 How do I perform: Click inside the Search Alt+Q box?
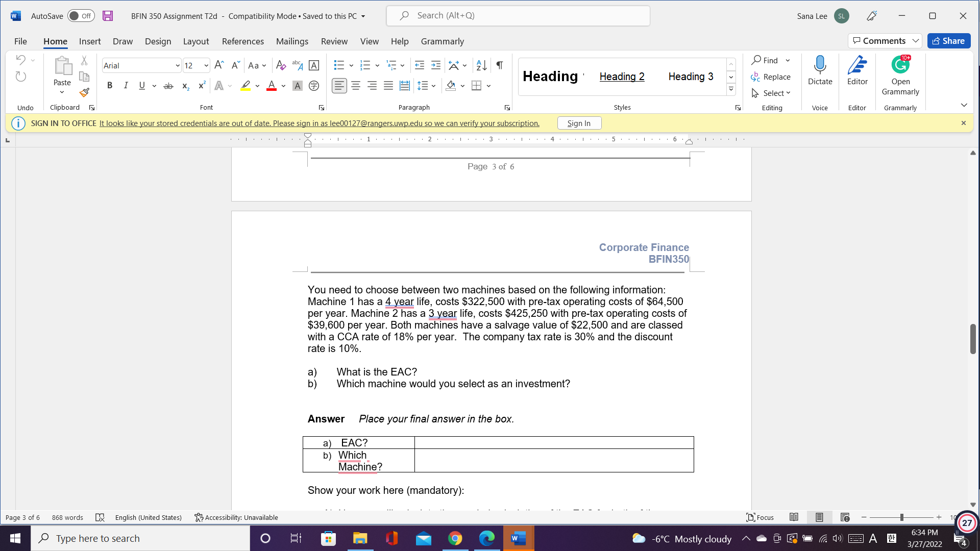click(x=518, y=15)
